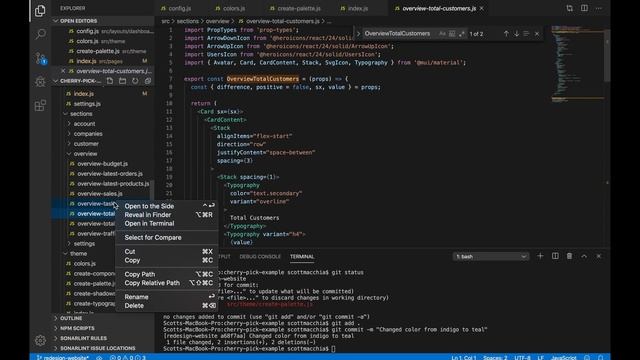
Task: Choose Open to the Side in context menu
Action: [167, 206]
